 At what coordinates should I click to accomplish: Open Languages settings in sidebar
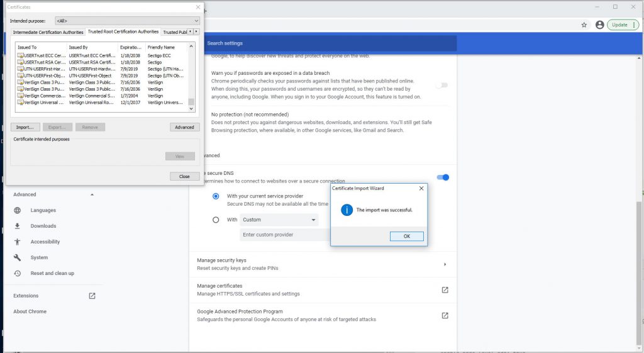[x=43, y=210]
